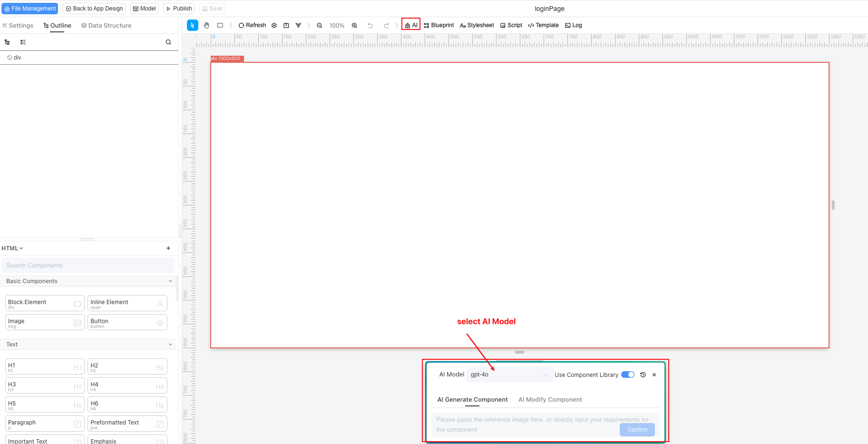Image resolution: width=868 pixels, height=444 pixels.
Task: Click the Publish button
Action: pyautogui.click(x=179, y=8)
